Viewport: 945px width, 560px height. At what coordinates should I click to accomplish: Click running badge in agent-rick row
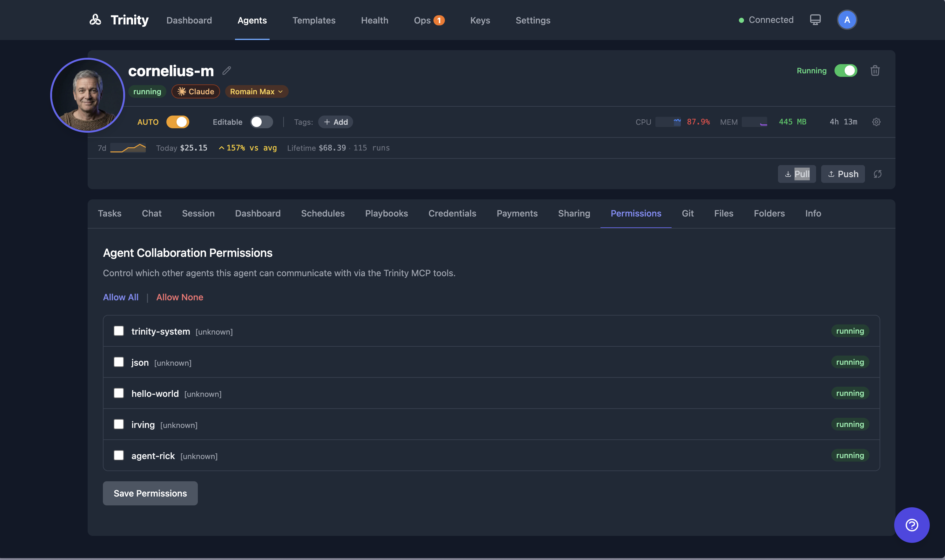(x=850, y=455)
